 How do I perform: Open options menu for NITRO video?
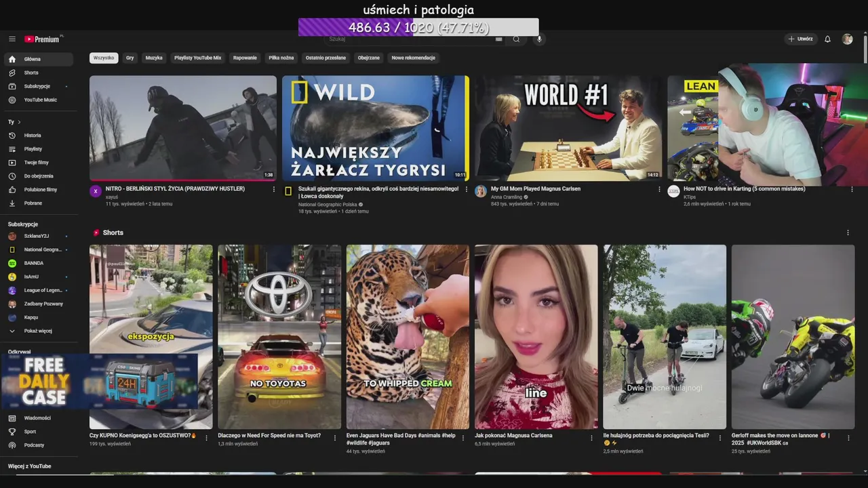(274, 190)
